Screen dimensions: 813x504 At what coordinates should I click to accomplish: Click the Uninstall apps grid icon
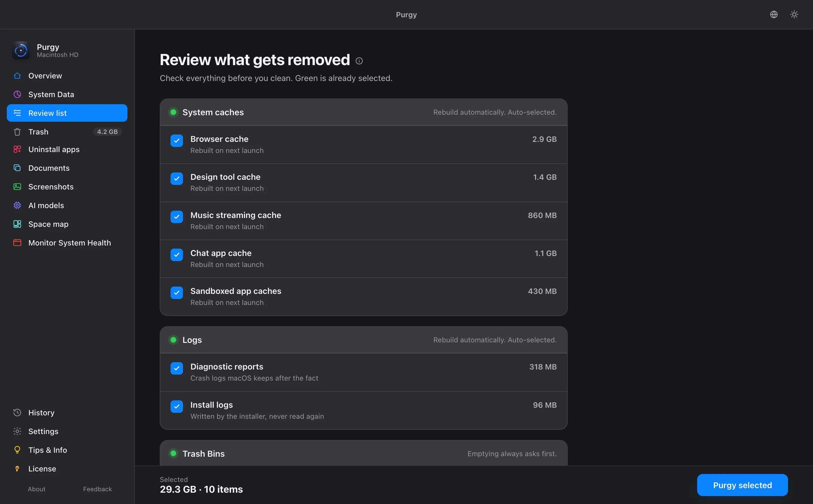pos(17,149)
